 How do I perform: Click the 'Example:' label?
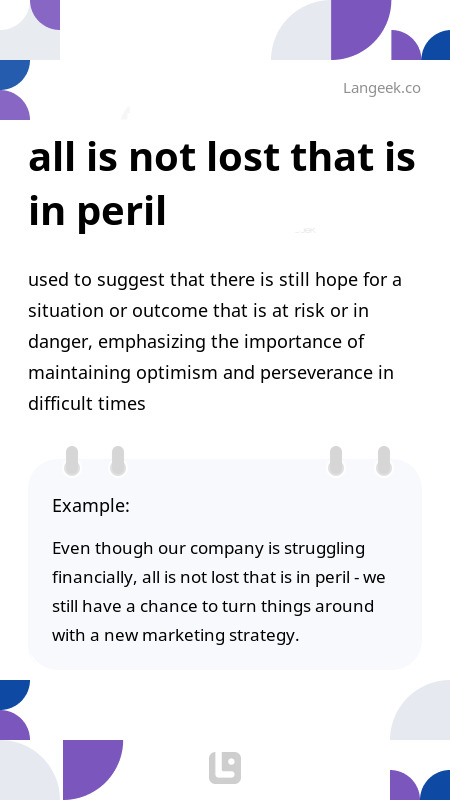(91, 506)
